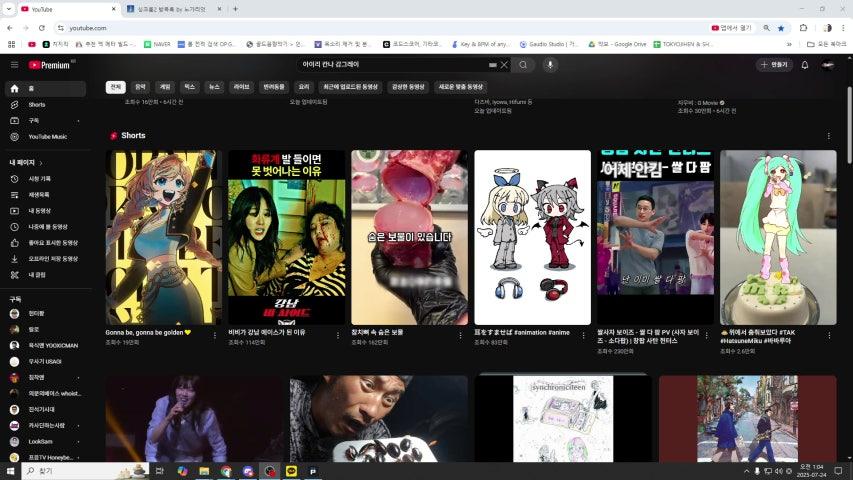Viewport: 853px width, 480px height.
Task: Open Shorts from the sidebar
Action: tap(46, 104)
